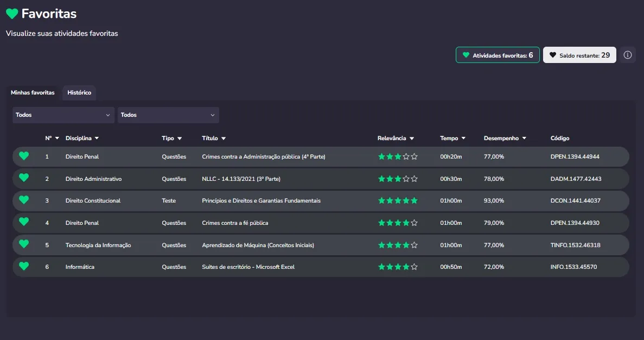Select Direito Constitucional discipline cell
Viewport: 644px width, 340px height.
[x=93, y=200]
